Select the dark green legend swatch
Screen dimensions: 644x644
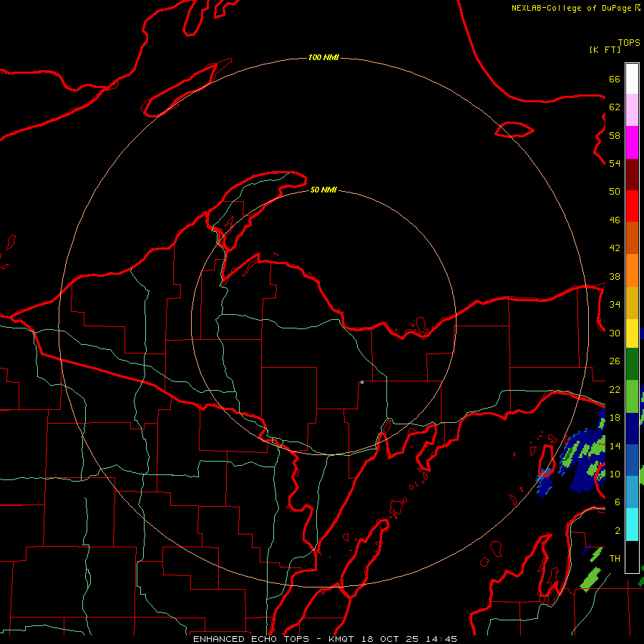(632, 364)
